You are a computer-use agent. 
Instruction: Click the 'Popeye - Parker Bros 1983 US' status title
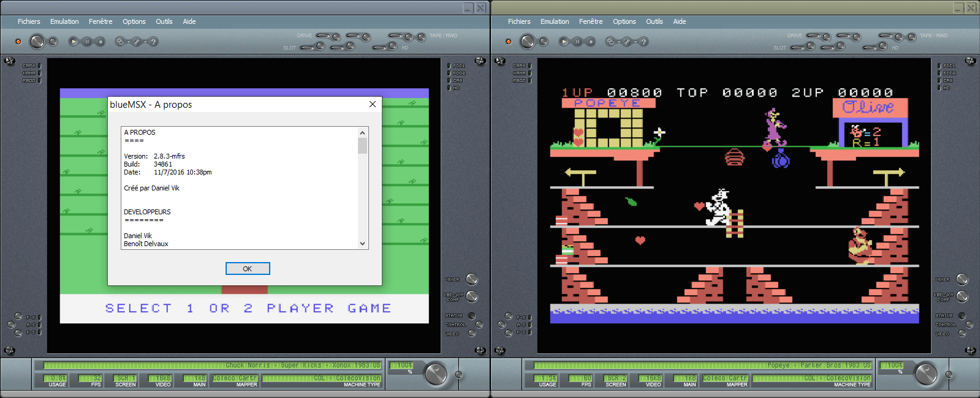coord(819,366)
